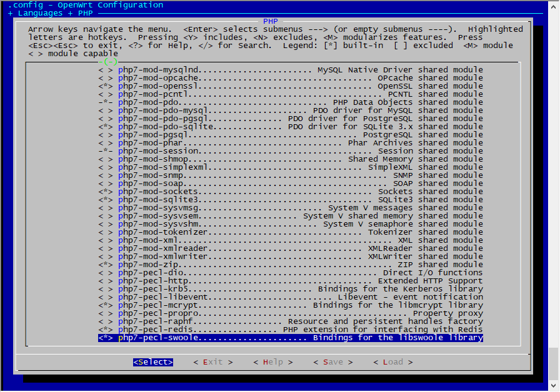This screenshot has height=392, width=560.
Task: Select the php7-pecl-redis row
Action: 291,330
